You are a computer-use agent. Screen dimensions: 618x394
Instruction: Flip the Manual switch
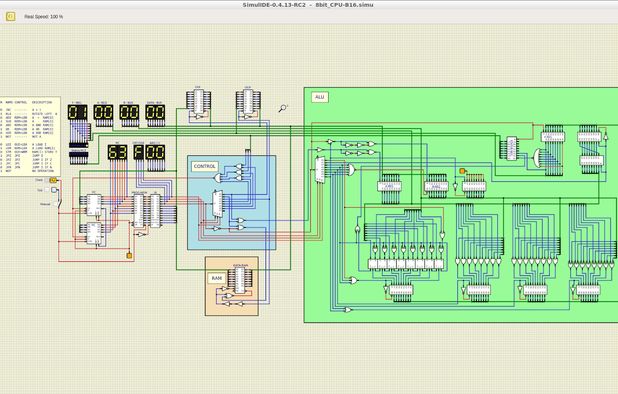[59, 204]
